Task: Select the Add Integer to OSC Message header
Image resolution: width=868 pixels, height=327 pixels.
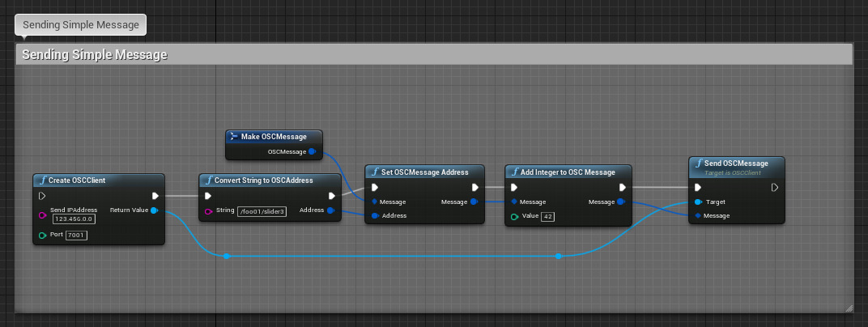Action: point(567,172)
